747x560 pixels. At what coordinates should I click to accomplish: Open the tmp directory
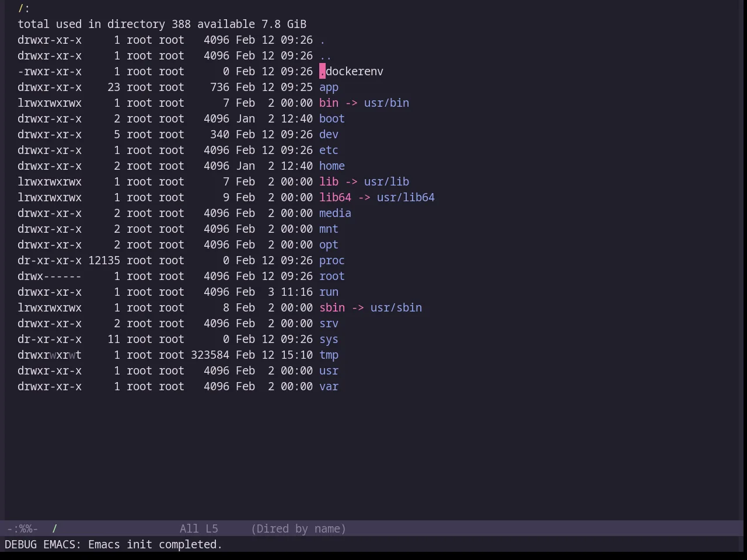[329, 355]
